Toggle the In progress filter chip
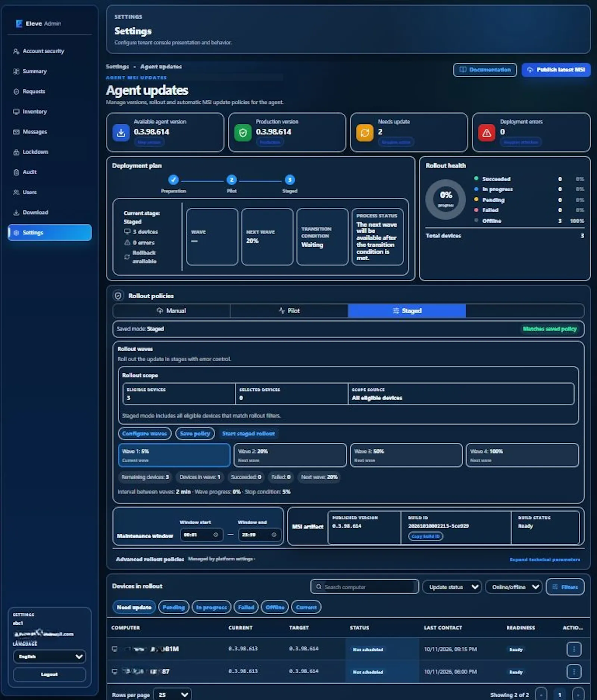Screen dimensions: 597x700 pyautogui.click(x=211, y=608)
